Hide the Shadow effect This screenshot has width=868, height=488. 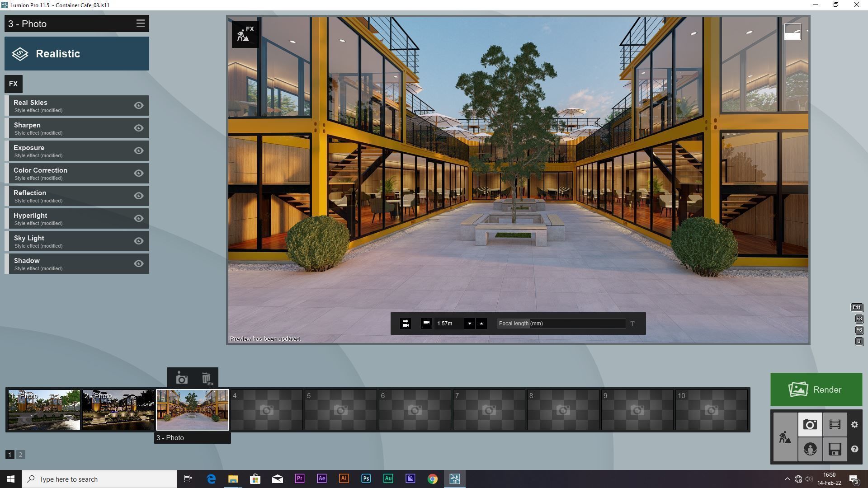[139, 264]
